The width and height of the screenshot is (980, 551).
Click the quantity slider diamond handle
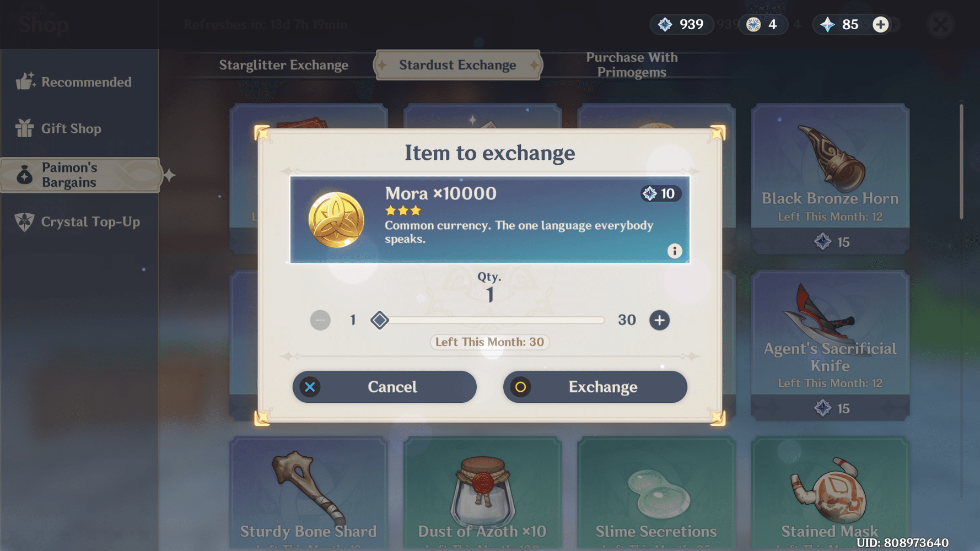pyautogui.click(x=380, y=320)
